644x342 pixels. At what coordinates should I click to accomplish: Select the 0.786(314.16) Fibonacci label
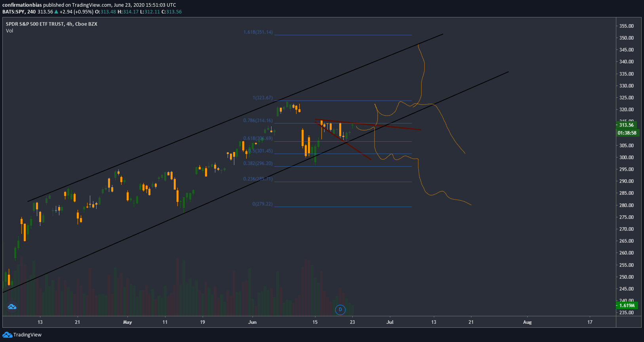258,120
